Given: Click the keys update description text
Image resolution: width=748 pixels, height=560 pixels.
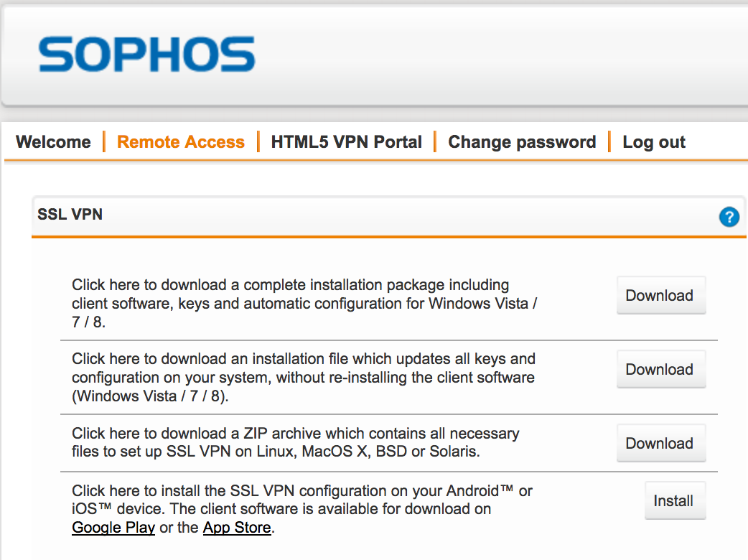Looking at the screenshot, I should [x=304, y=378].
